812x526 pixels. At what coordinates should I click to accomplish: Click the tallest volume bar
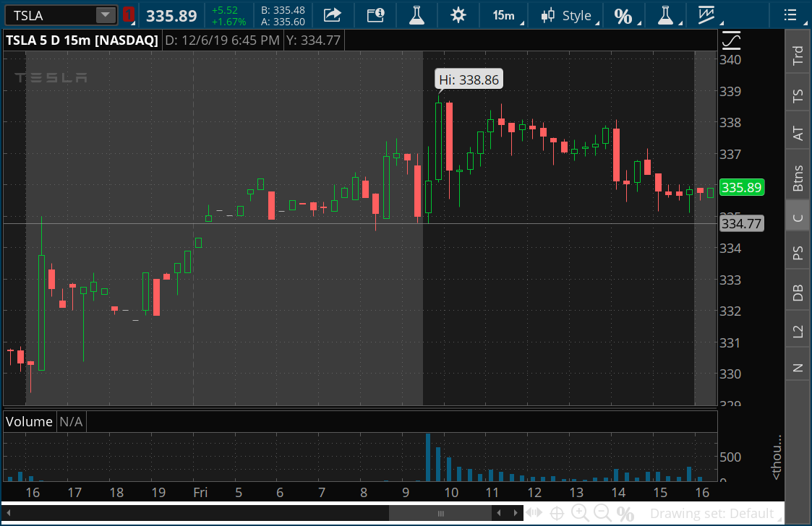[428, 457]
